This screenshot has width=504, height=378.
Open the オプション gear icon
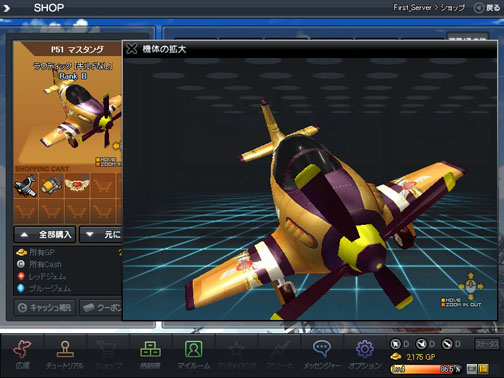coord(365,349)
